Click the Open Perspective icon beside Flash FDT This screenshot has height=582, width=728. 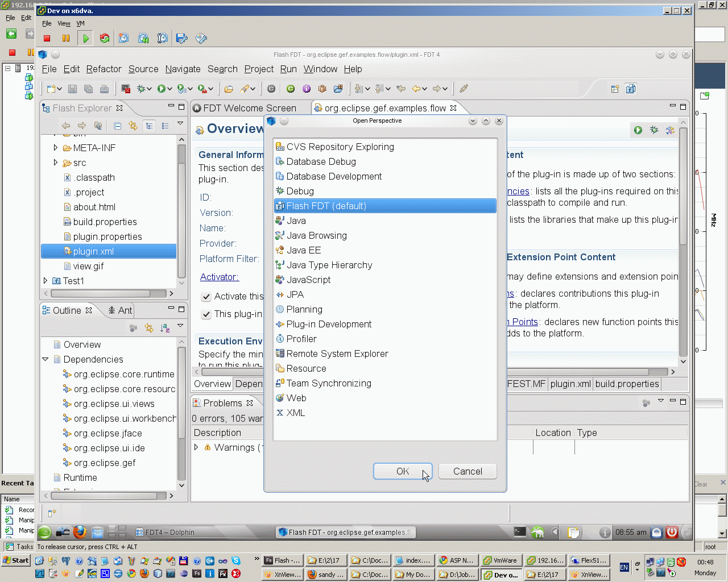coord(615,89)
